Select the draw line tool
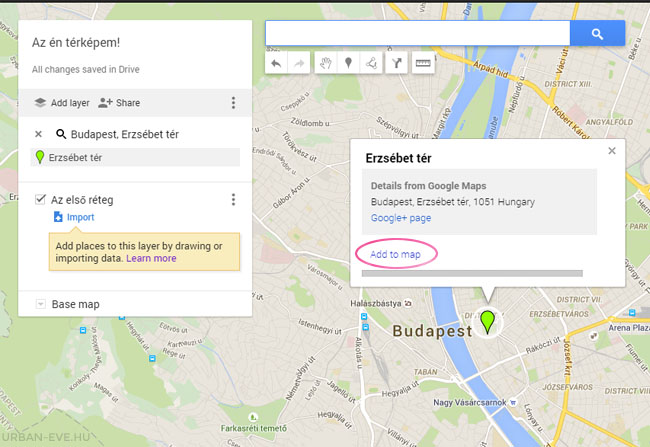 (371, 63)
